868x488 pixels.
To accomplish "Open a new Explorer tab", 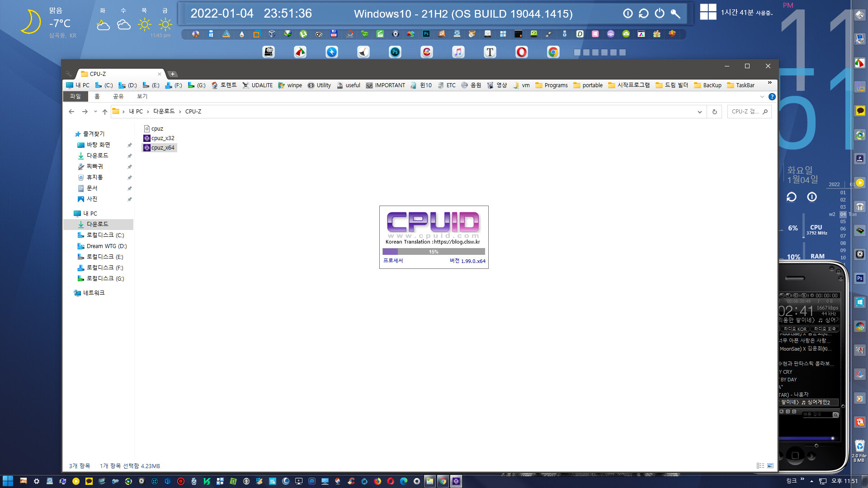I will pos(173,74).
